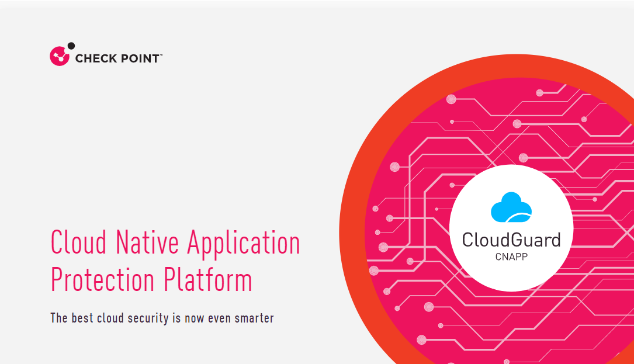The image size is (634, 364).
Task: Click the CNAPP label under CloudGuard
Action: (x=511, y=256)
